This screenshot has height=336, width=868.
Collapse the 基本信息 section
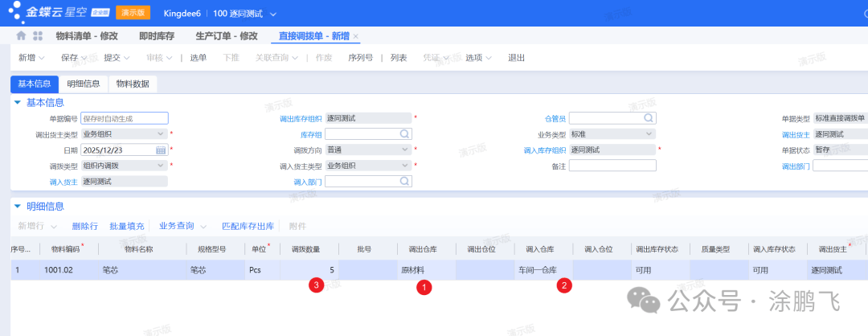(x=18, y=103)
